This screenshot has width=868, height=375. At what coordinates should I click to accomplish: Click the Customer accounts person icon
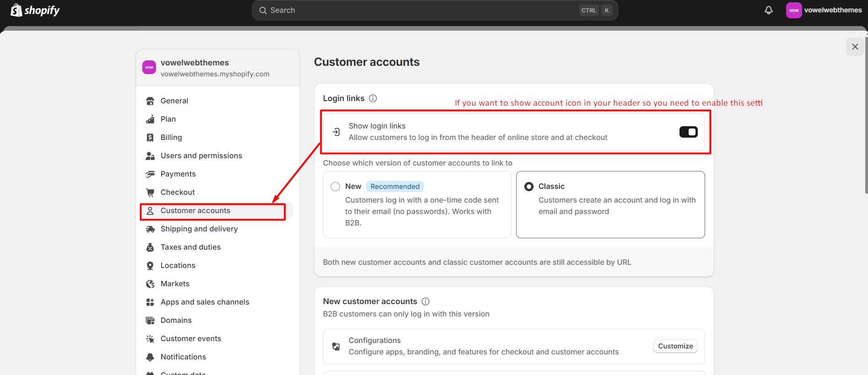(x=150, y=211)
